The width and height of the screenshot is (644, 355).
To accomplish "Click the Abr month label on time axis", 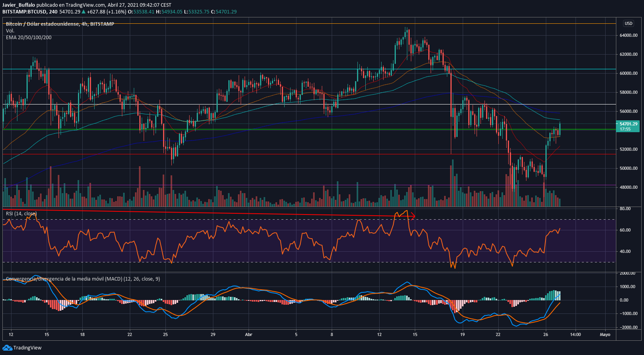I will click(x=249, y=334).
